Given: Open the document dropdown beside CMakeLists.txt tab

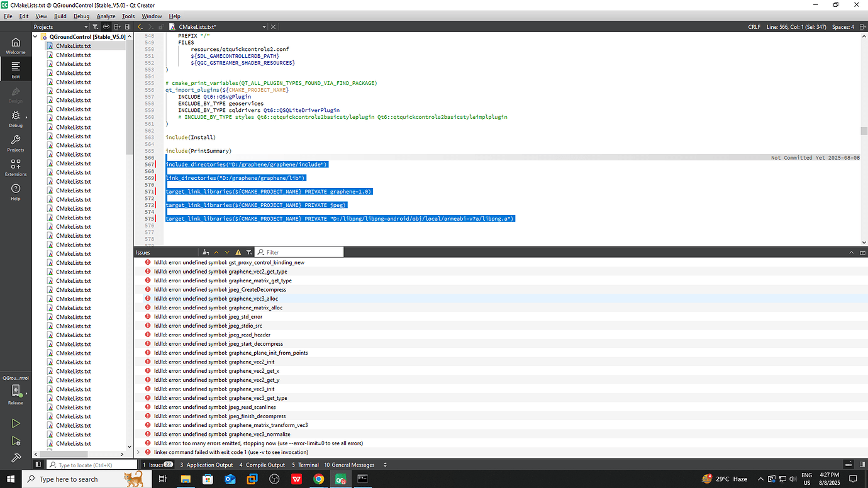Looking at the screenshot, I should coord(264,26).
